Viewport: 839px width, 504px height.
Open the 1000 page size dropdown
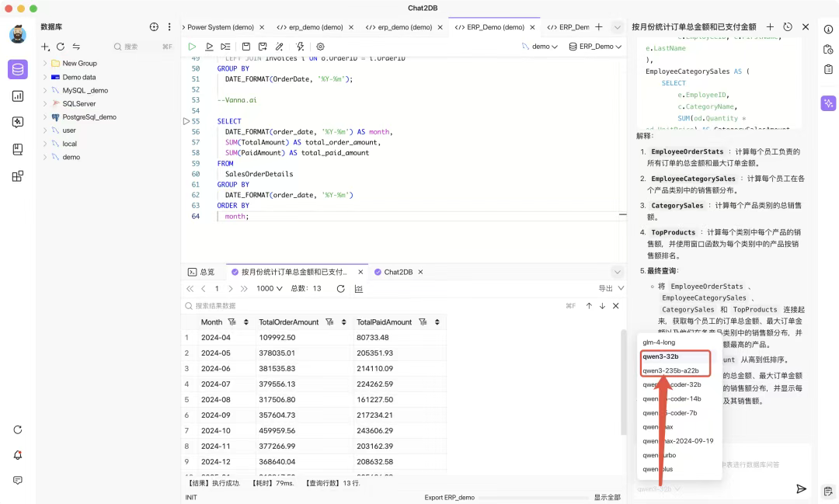tap(269, 288)
